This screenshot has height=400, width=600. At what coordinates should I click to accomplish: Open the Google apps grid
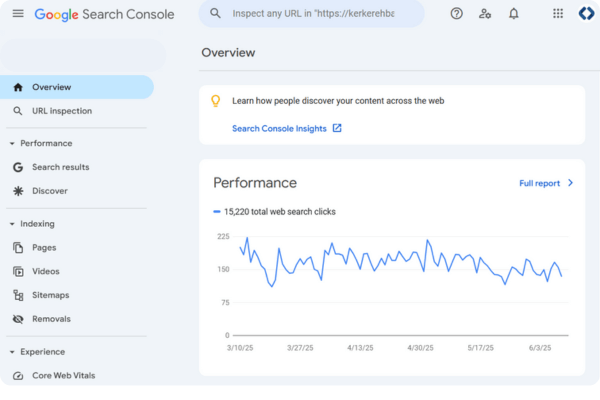point(558,14)
